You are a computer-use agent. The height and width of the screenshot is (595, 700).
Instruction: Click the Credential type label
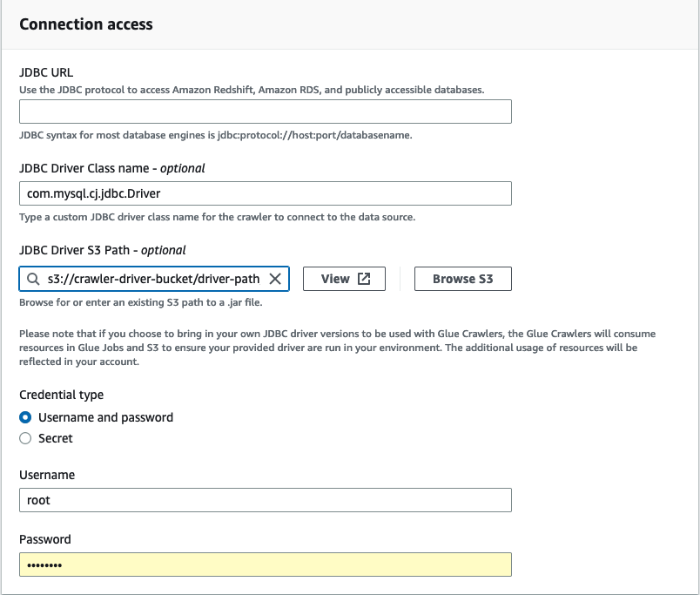(61, 395)
